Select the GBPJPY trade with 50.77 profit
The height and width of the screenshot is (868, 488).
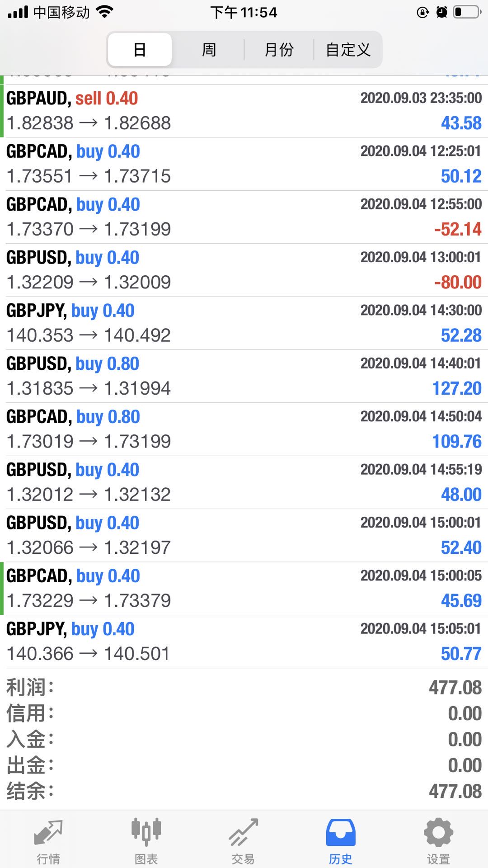tap(244, 642)
